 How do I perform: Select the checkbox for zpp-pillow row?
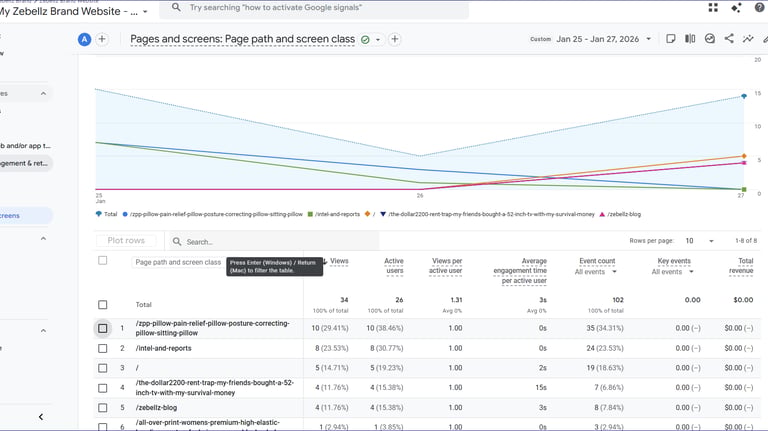(102, 328)
